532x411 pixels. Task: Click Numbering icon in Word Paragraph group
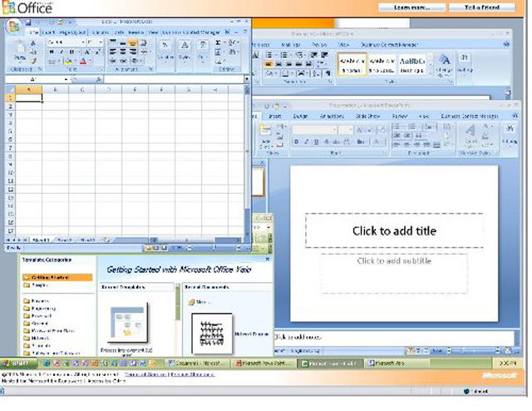click(x=284, y=55)
